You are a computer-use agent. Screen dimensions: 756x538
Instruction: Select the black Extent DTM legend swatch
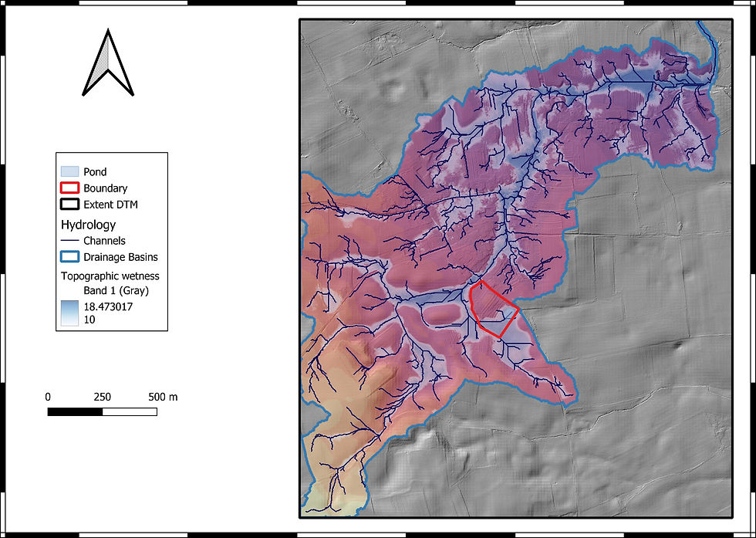69,204
